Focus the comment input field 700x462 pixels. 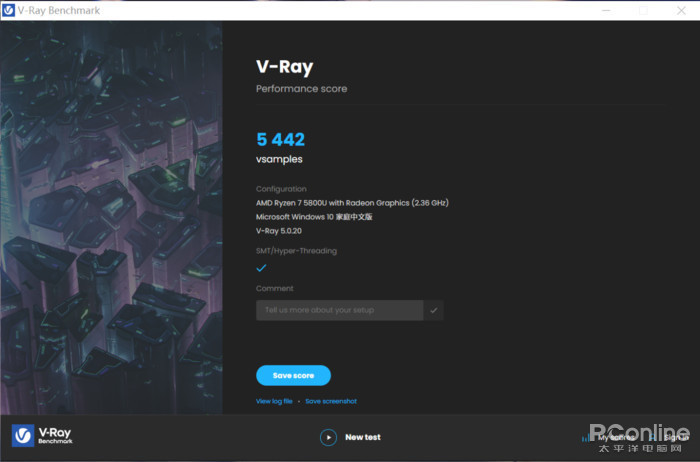(339, 310)
